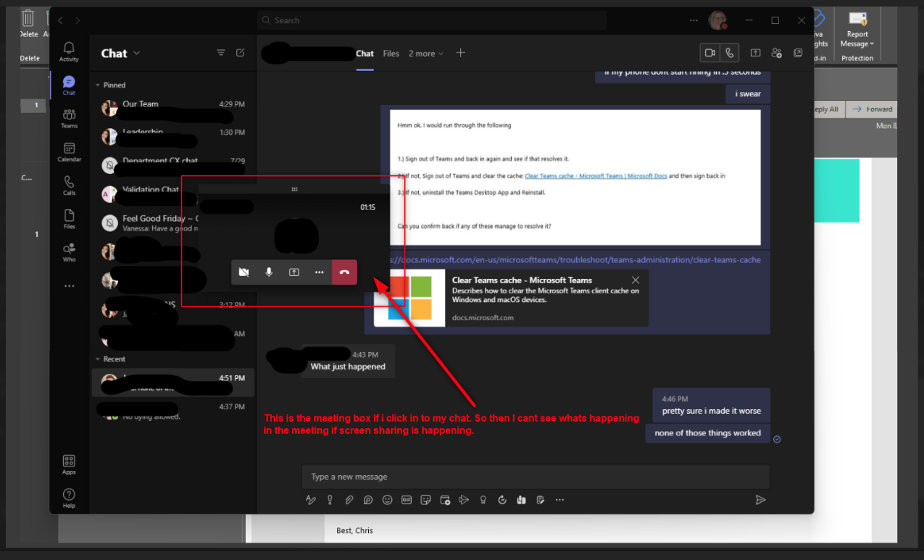
Task: Mute microphone in the mini call window
Action: tap(269, 272)
